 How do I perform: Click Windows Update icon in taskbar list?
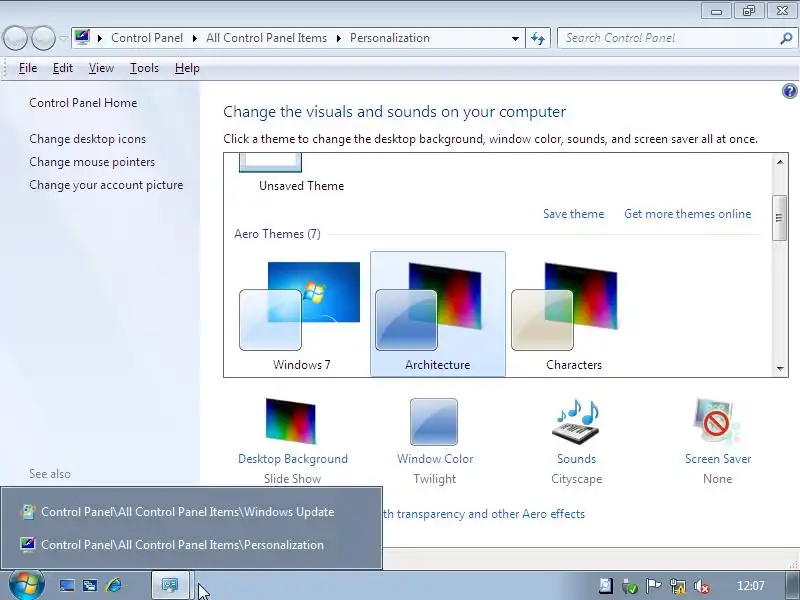28,512
